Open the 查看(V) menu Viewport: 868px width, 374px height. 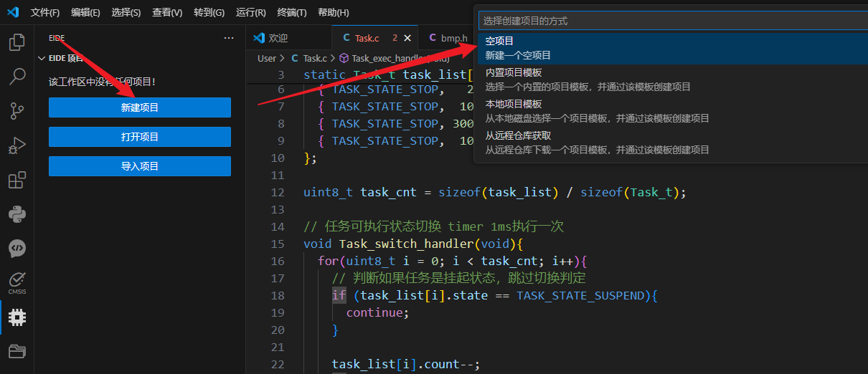pyautogui.click(x=167, y=13)
